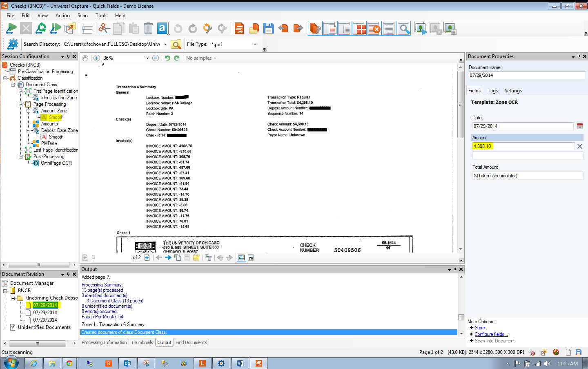This screenshot has width=588, height=369.
Task: Click the images with blue play icon
Action: 420,28
